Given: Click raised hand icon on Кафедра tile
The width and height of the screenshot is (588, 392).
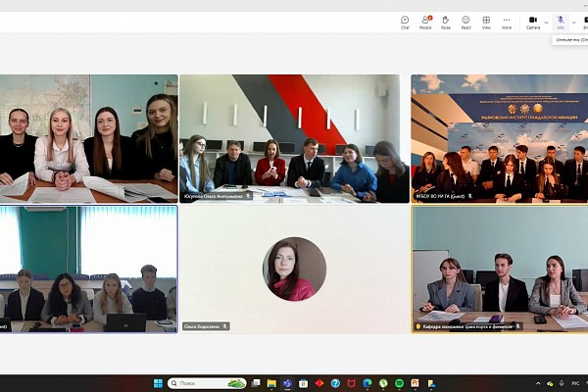Looking at the screenshot, I should tap(417, 326).
